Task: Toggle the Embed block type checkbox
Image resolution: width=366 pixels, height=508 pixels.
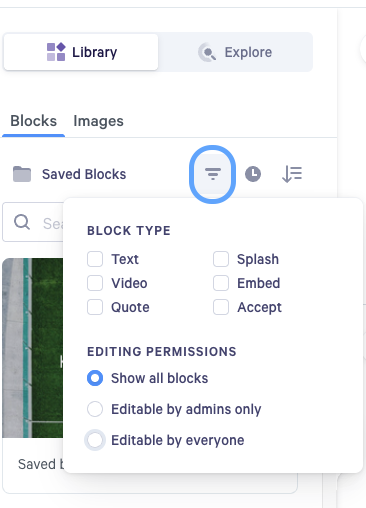Action: [x=221, y=283]
